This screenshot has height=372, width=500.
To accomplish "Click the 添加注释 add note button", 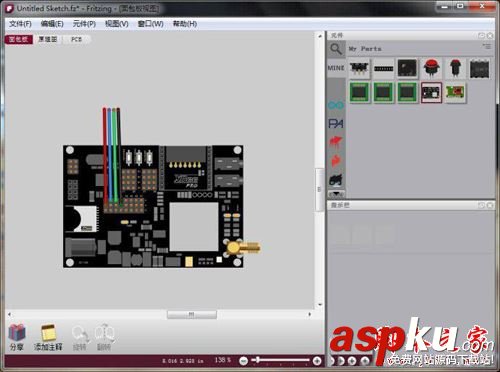I will tap(48, 337).
